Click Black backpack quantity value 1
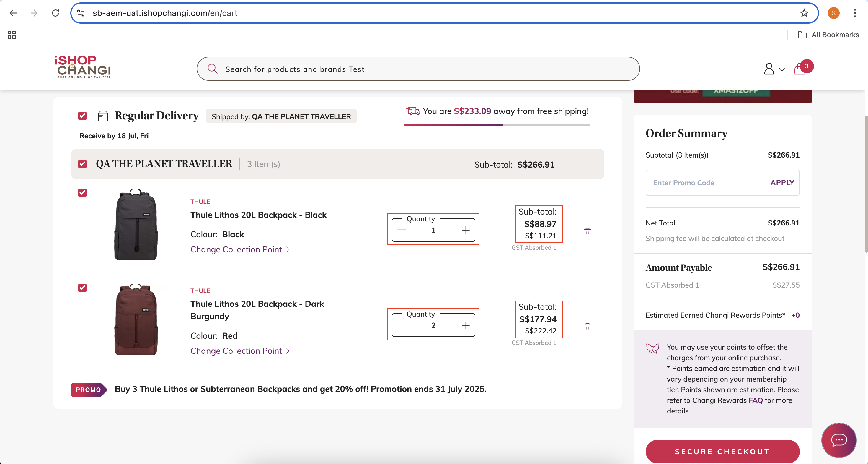 (x=433, y=230)
